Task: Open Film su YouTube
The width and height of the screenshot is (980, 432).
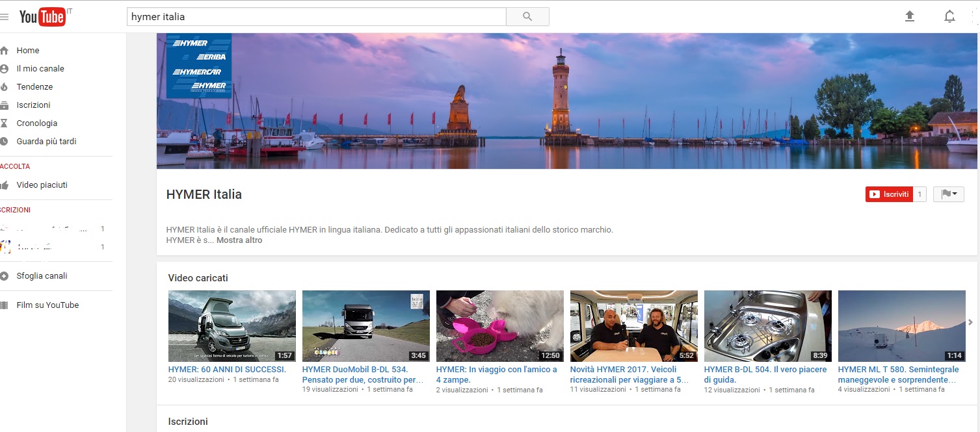Action: 48,305
